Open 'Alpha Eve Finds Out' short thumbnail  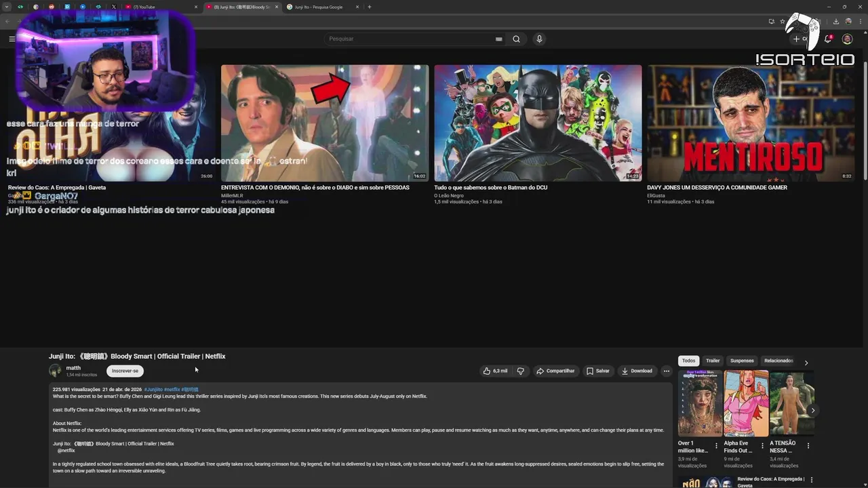[746, 403]
